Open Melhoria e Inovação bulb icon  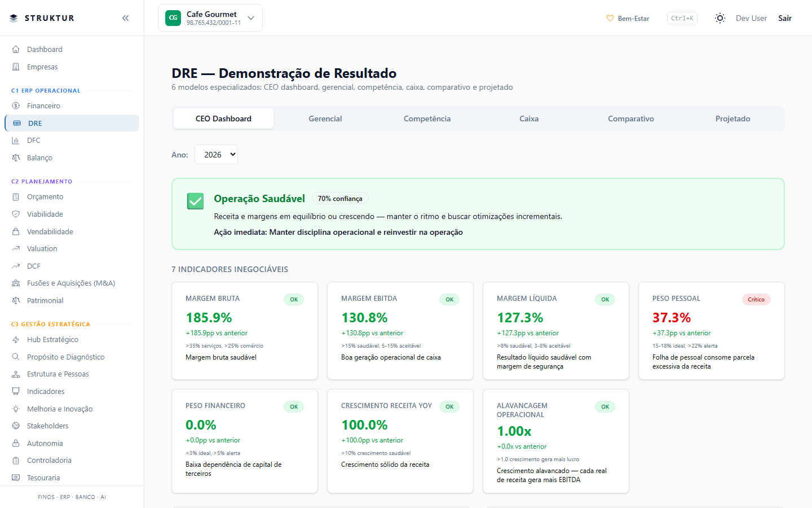point(16,409)
